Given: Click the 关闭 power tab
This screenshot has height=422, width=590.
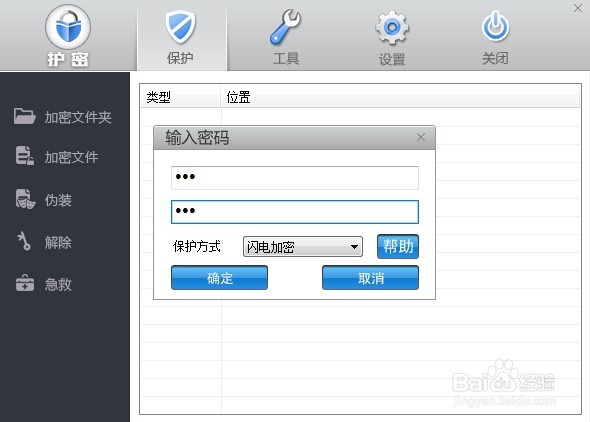Looking at the screenshot, I should pos(496,38).
